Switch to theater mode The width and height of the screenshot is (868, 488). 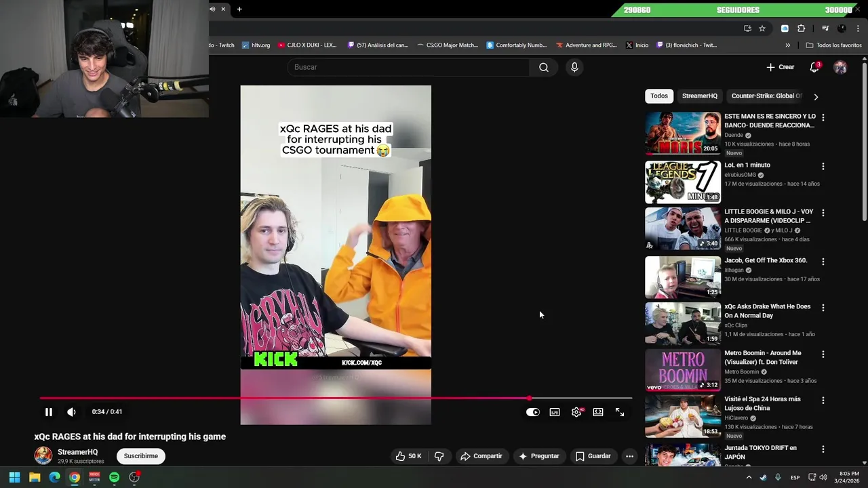[598, 412]
